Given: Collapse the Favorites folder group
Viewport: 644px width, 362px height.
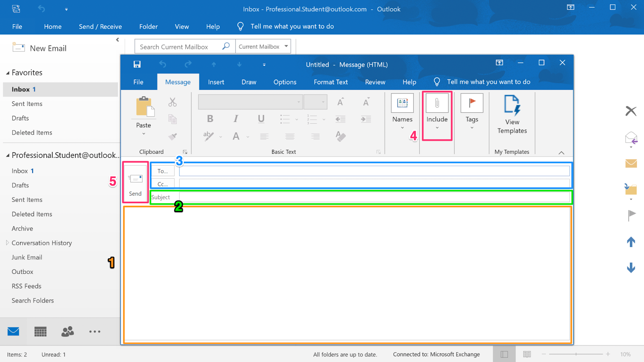Looking at the screenshot, I should click(8, 73).
